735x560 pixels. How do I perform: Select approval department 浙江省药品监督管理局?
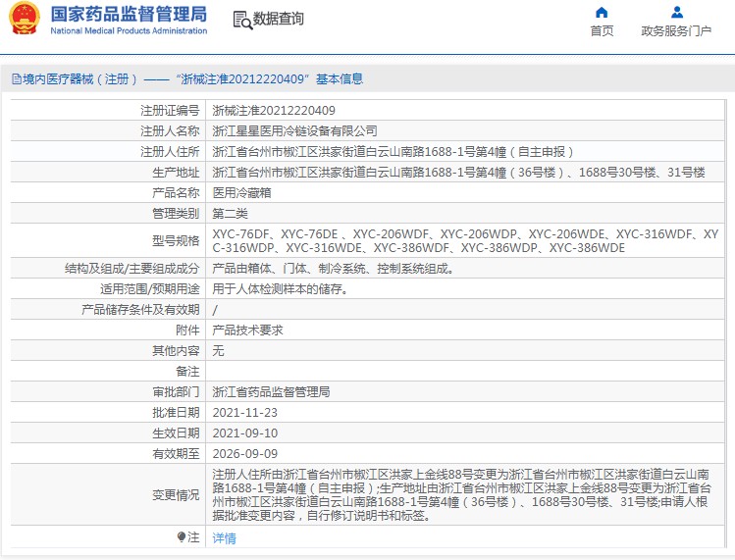tap(271, 392)
